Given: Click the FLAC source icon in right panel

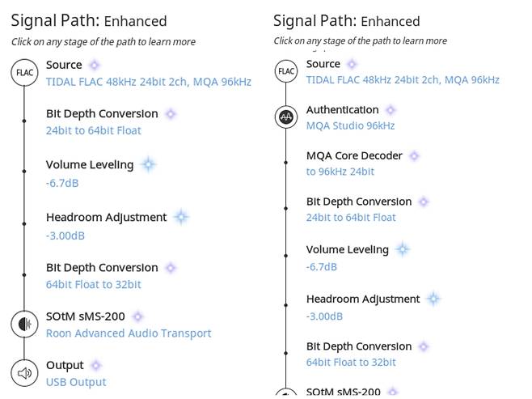Looking at the screenshot, I should [286, 72].
